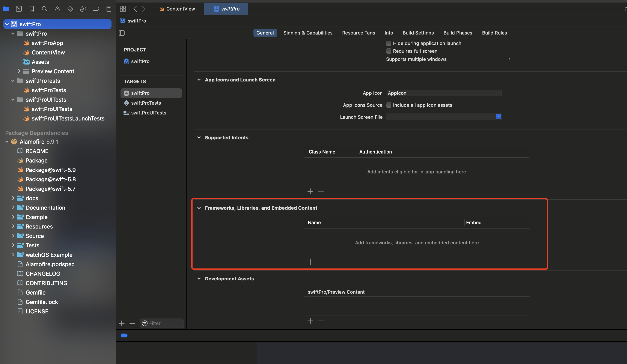Check Requires full screen option
This screenshot has height=364, width=627.
click(389, 51)
